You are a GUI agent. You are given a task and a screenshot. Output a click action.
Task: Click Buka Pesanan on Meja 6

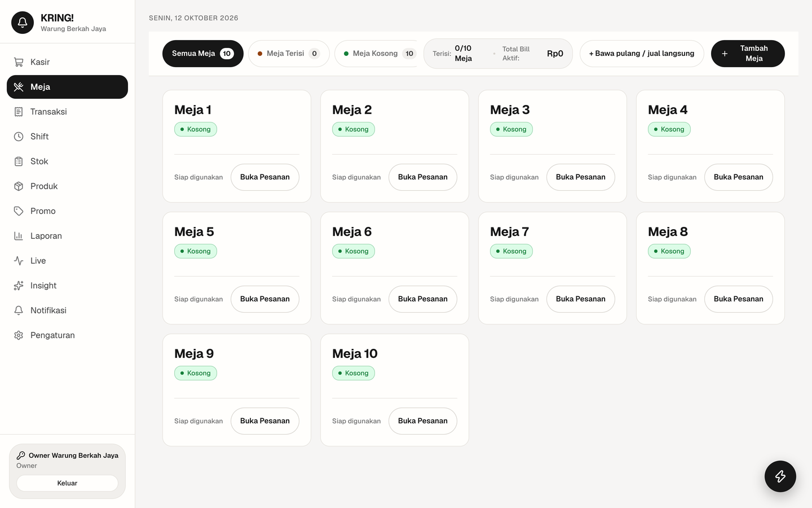[423, 299]
